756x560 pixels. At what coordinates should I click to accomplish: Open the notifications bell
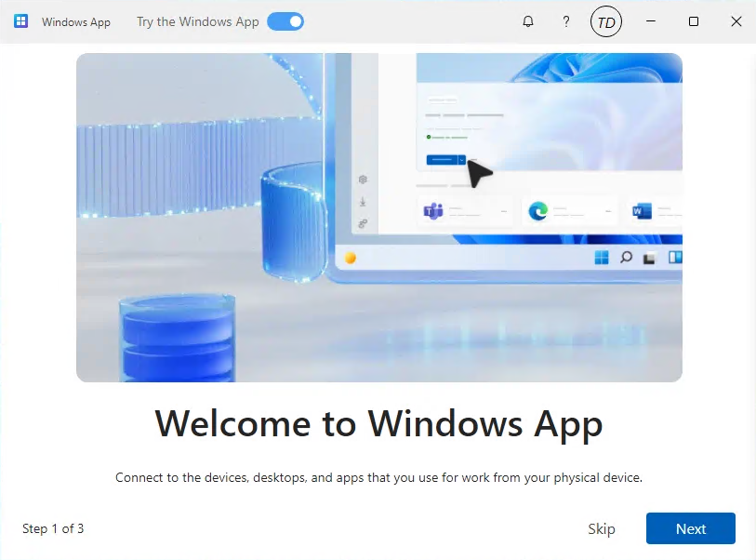point(528,21)
